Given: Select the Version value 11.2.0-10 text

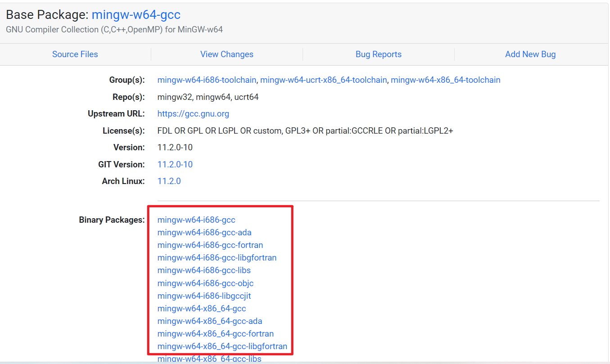Looking at the screenshot, I should 175,148.
